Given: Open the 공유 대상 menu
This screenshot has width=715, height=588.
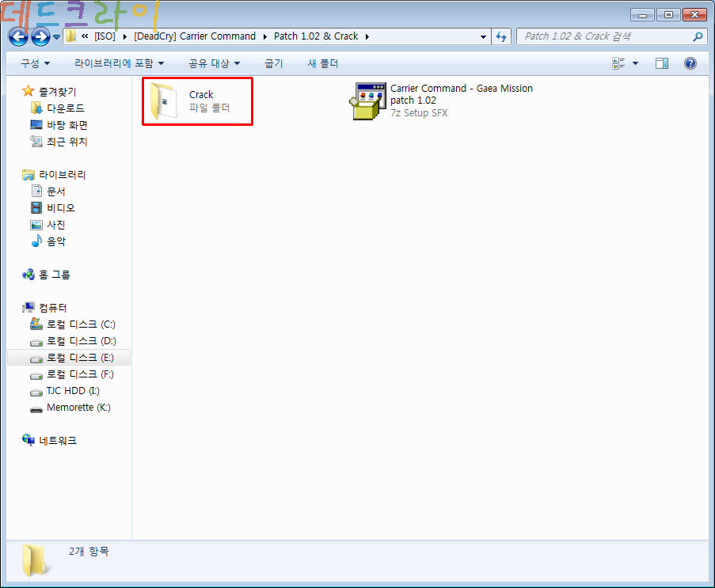Looking at the screenshot, I should [x=214, y=63].
